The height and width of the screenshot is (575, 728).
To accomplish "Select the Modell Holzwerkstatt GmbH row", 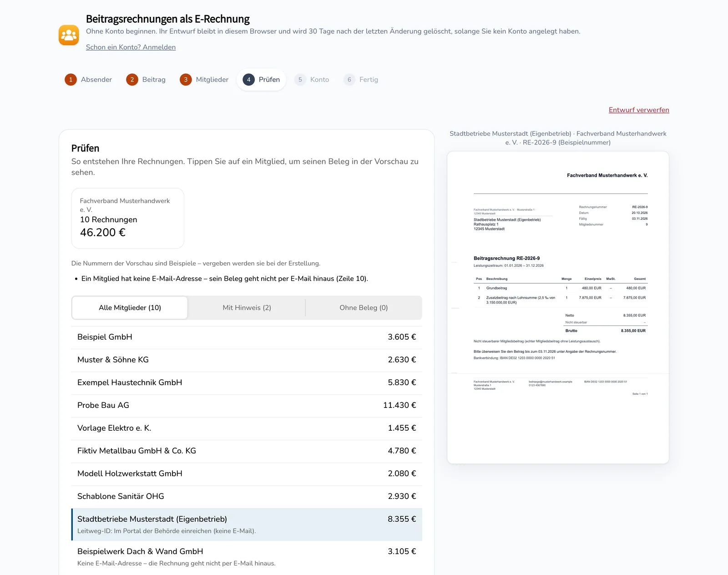I will click(247, 474).
